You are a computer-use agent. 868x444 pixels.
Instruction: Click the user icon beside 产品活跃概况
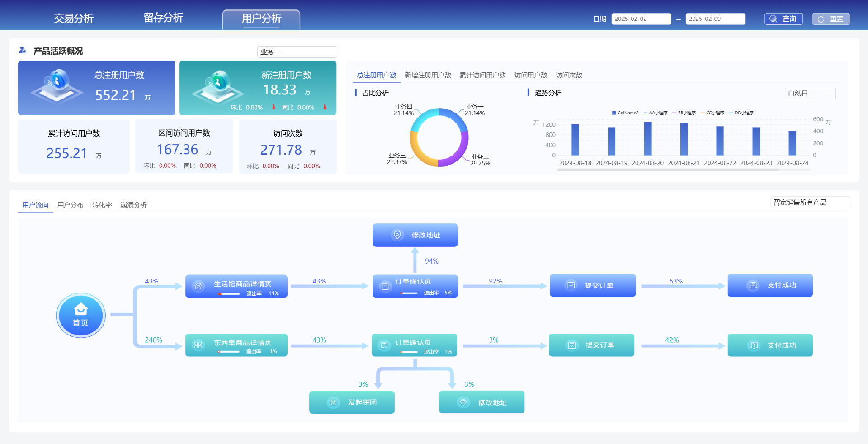23,51
